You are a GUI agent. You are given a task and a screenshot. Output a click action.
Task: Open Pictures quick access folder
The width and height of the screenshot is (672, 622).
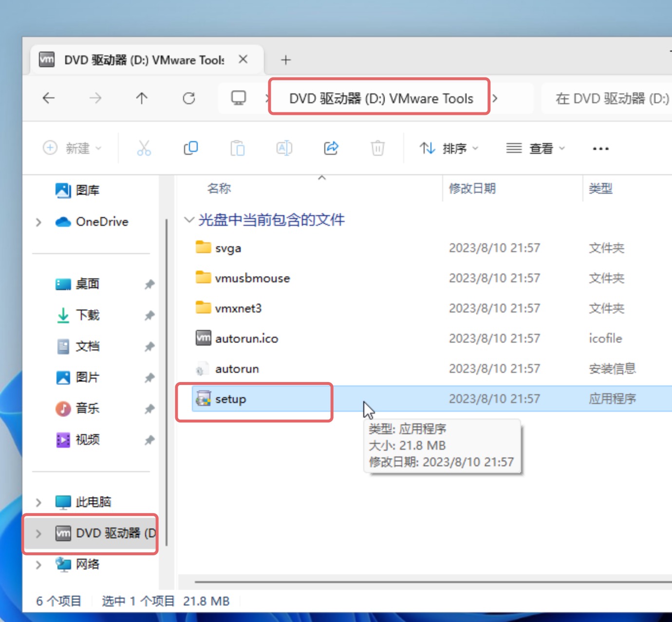pyautogui.click(x=77, y=378)
